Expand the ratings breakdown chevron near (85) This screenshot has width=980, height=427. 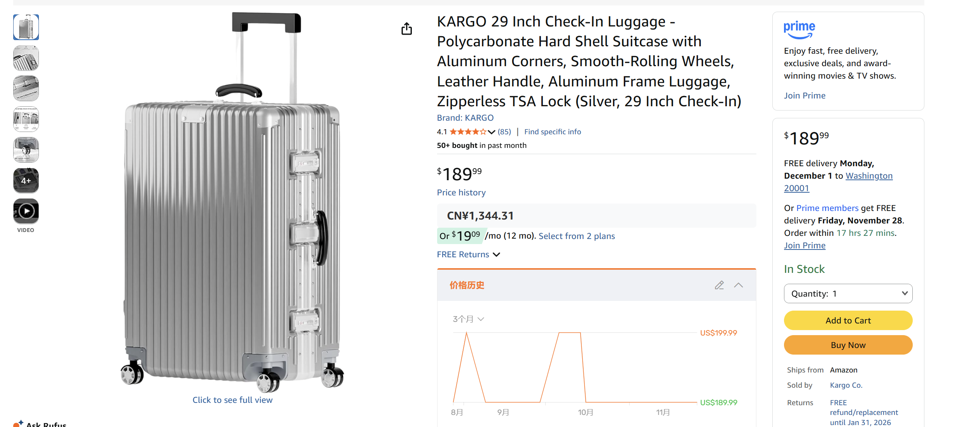(x=492, y=132)
